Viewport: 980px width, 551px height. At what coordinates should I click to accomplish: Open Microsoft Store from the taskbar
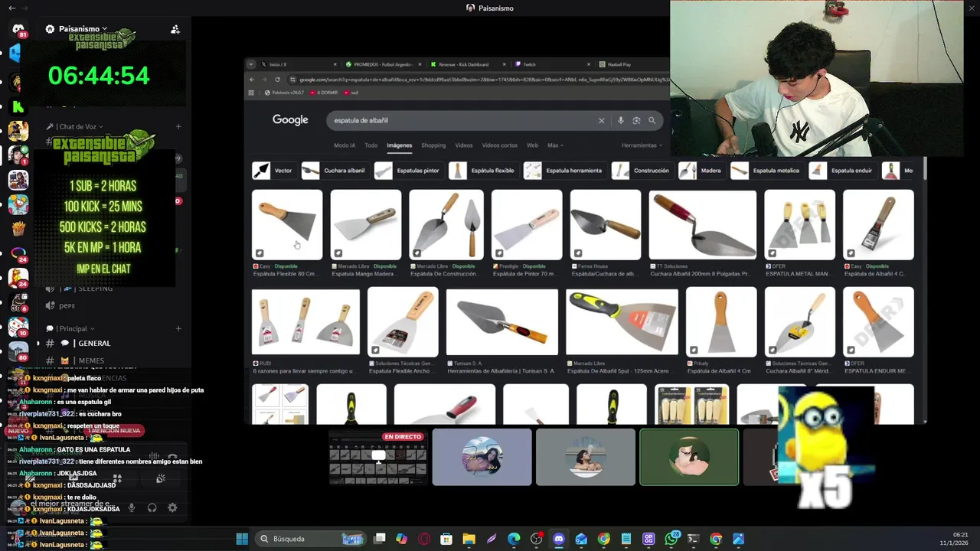[446, 539]
